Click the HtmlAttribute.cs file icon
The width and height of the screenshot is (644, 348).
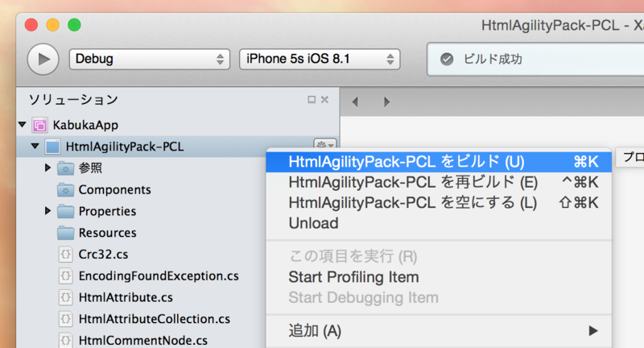66,297
